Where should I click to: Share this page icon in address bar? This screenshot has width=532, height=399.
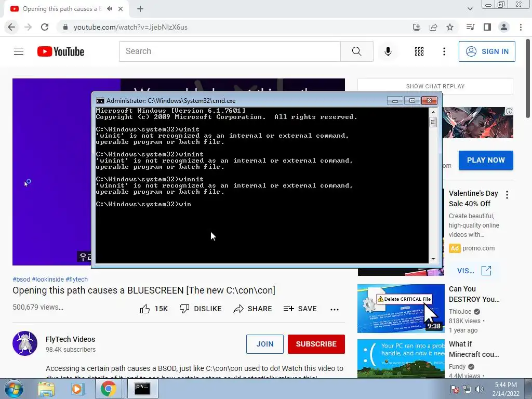[x=433, y=27]
